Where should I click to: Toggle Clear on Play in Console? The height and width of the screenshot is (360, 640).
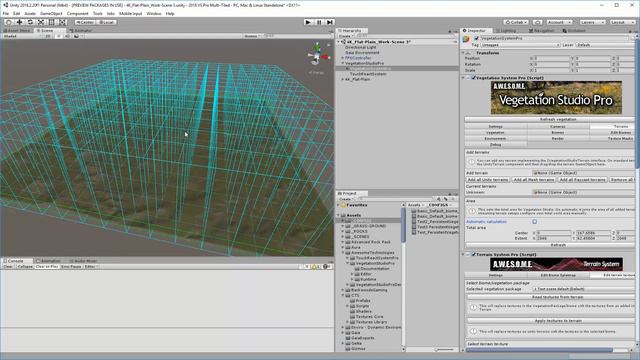pos(47,267)
